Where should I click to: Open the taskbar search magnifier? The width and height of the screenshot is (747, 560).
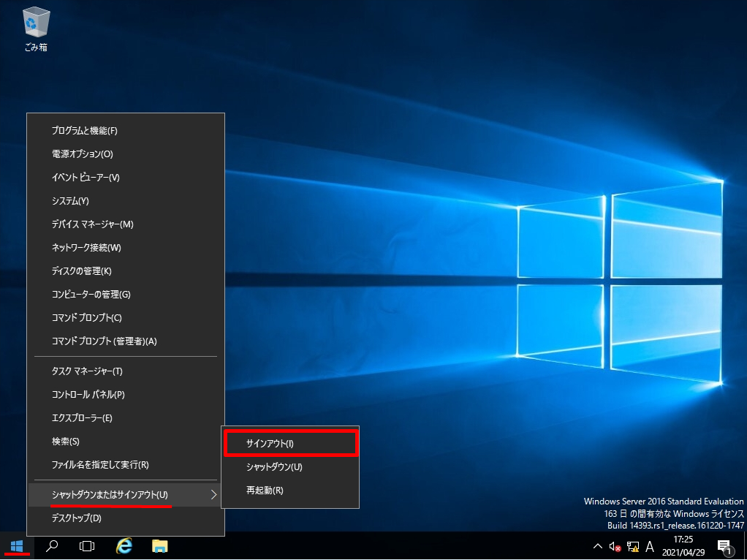(x=51, y=545)
